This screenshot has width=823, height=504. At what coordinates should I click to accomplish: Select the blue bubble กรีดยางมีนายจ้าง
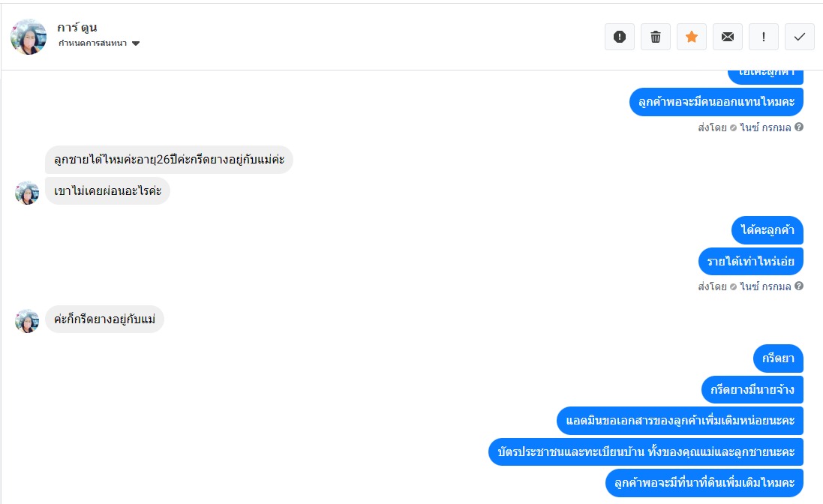point(752,390)
